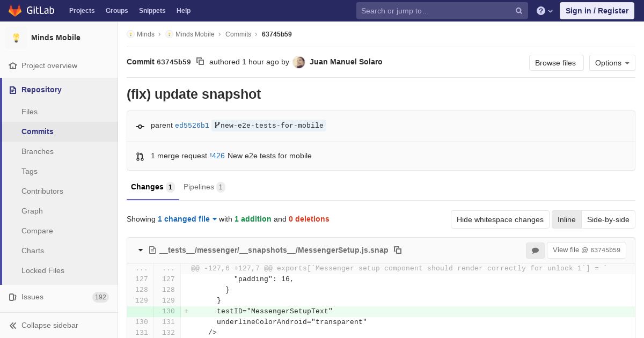644x338 pixels.
Task: Open the Groups menu
Action: point(116,11)
